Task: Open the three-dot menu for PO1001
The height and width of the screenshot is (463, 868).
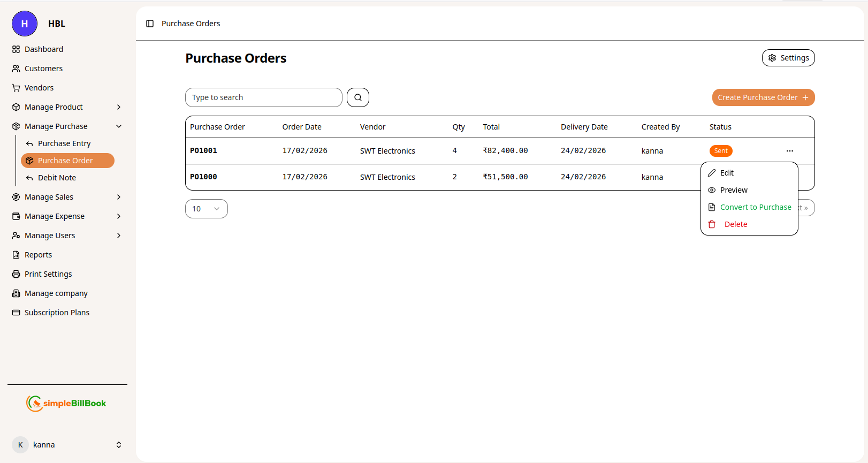Action: [x=789, y=151]
